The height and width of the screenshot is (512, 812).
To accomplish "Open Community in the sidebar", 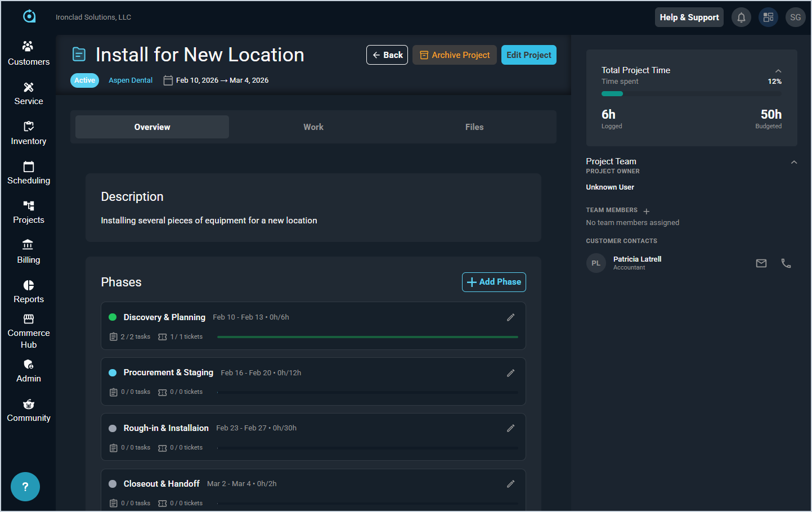I will [x=28, y=410].
